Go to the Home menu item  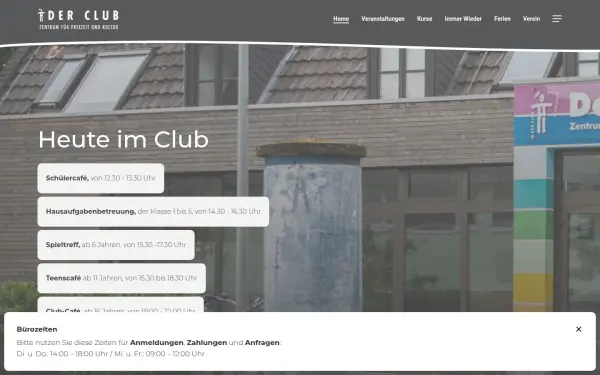(341, 19)
